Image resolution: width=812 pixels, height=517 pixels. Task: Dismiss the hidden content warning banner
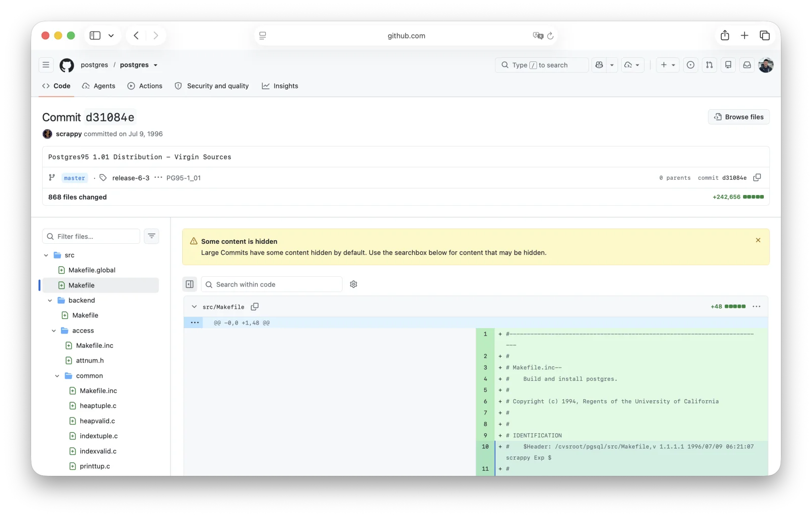(758, 240)
